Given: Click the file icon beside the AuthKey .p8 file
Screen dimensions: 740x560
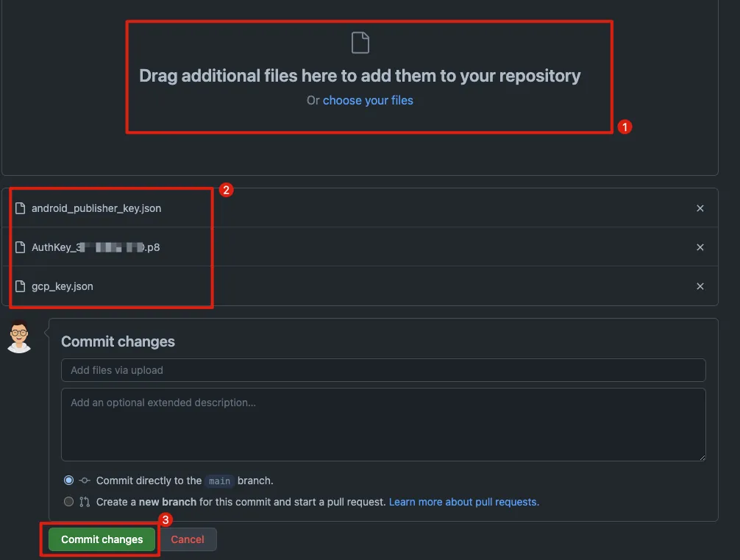Looking at the screenshot, I should tap(21, 247).
